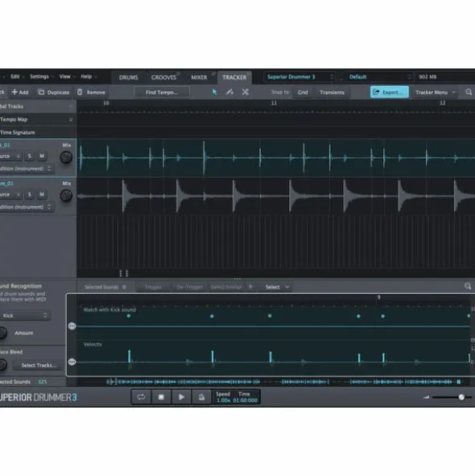Screen dimensions: 475x476
Task: Switch to the DRUMS tab
Action: (x=128, y=77)
